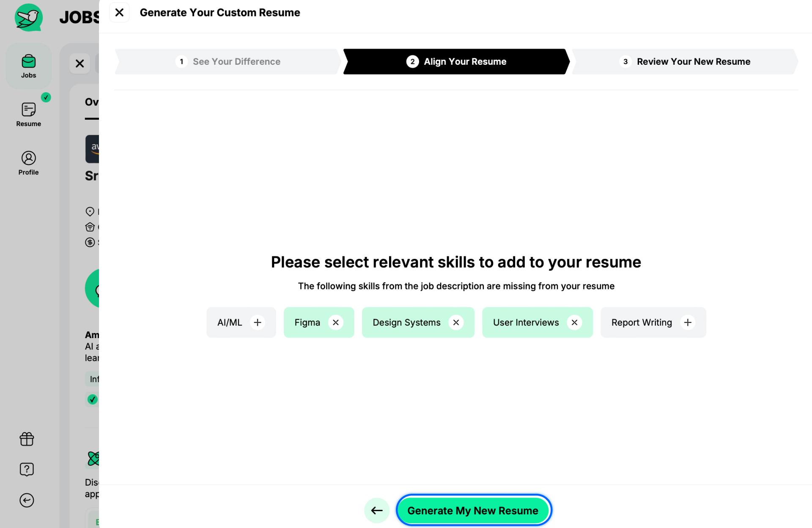Image resolution: width=812 pixels, height=528 pixels.
Task: Expand Align Your Resume step two
Action: pyautogui.click(x=455, y=62)
